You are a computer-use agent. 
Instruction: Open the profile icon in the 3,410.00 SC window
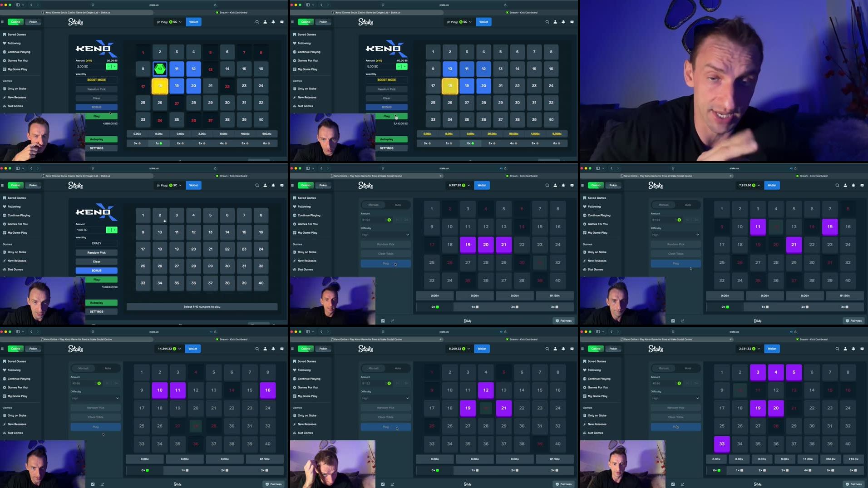(555, 22)
